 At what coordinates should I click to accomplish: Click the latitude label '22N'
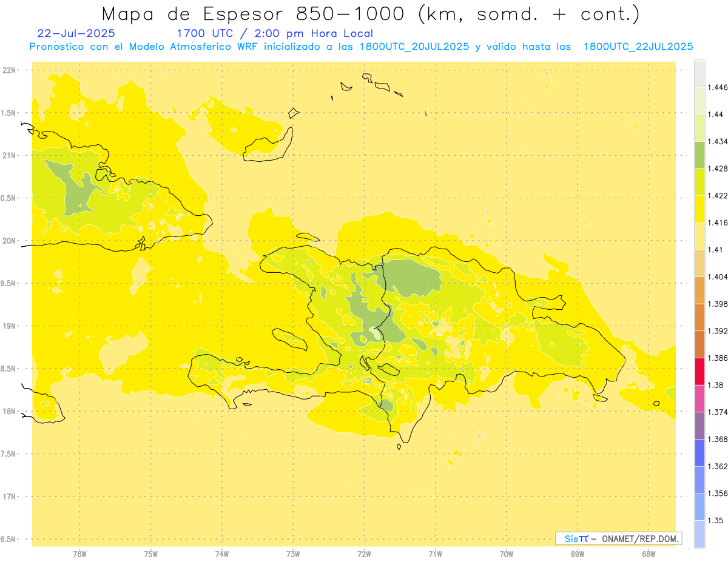[8, 70]
